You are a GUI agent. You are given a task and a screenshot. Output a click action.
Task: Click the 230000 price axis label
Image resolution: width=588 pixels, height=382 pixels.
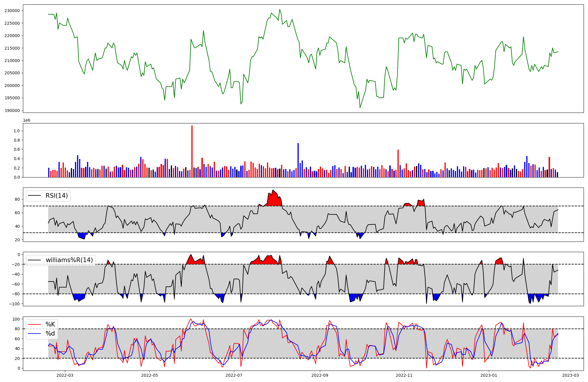click(12, 11)
